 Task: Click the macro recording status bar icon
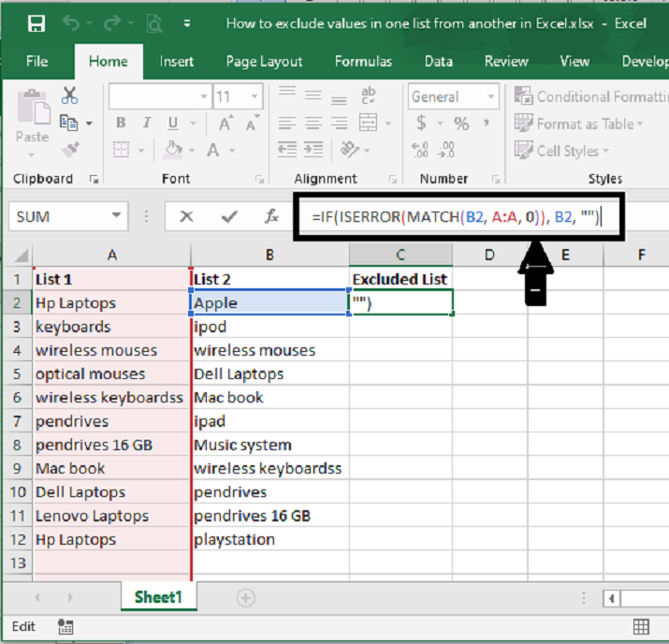(x=65, y=626)
